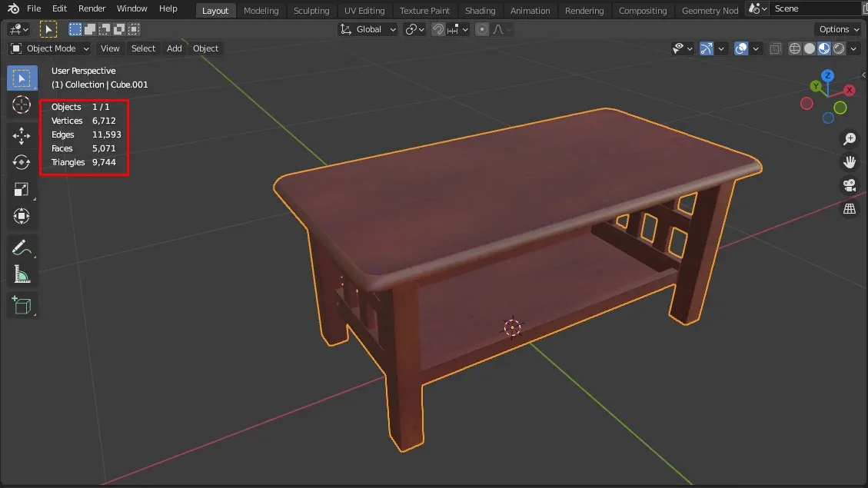868x488 pixels.
Task: Open proportional editing falloff dropdown
Action: click(x=501, y=29)
